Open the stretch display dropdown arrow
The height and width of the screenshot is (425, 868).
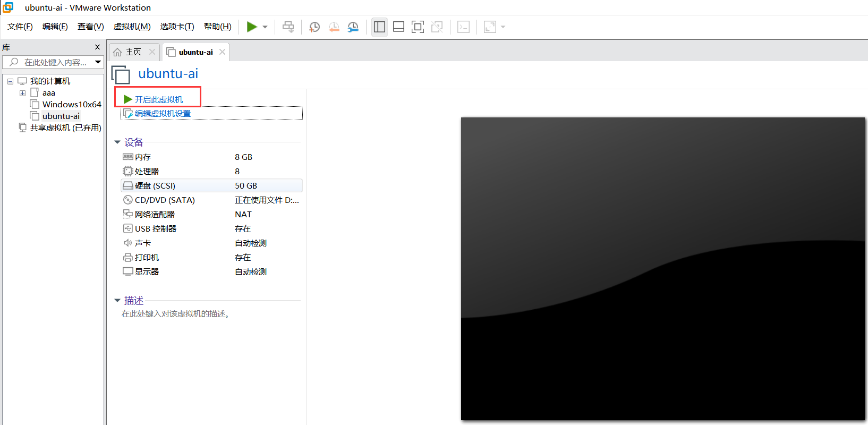click(503, 27)
